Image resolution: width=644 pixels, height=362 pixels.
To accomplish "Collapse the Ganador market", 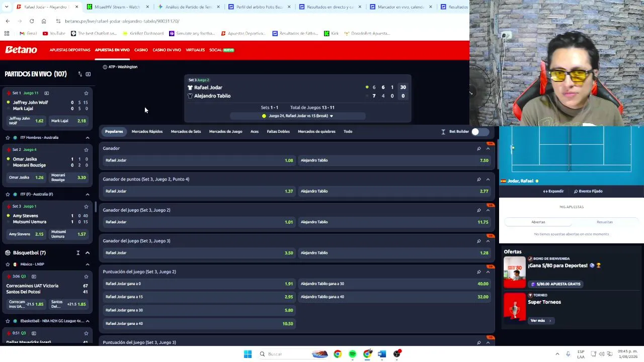I will tap(488, 148).
